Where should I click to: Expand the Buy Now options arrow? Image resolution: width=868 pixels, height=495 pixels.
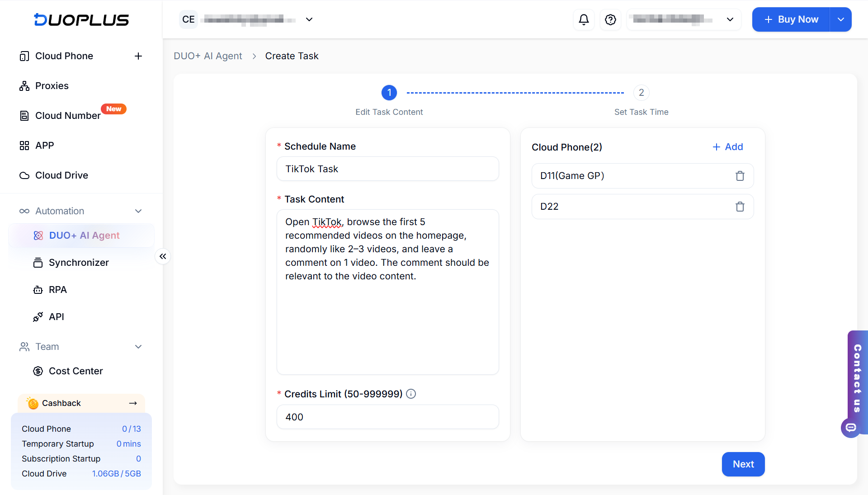(x=841, y=19)
